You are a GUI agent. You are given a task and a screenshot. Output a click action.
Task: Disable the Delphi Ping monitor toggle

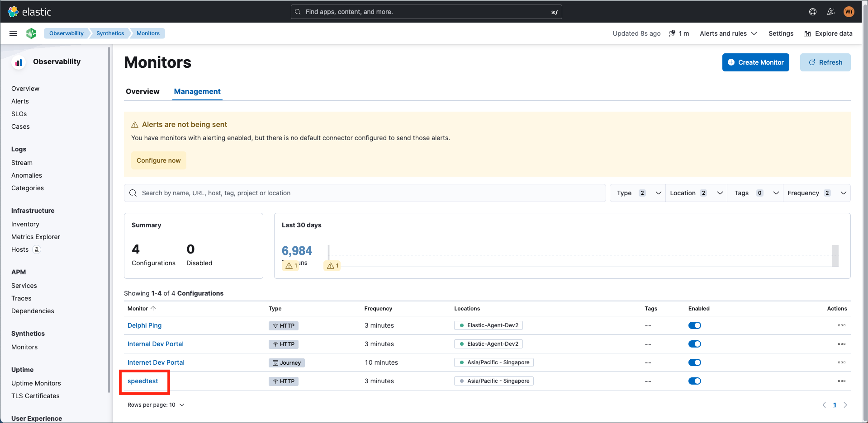(x=694, y=325)
